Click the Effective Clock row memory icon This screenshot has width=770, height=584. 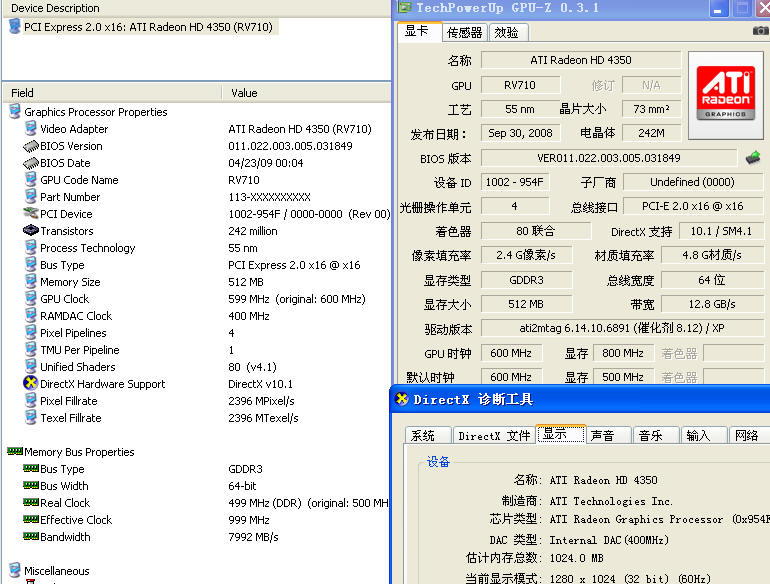30,519
